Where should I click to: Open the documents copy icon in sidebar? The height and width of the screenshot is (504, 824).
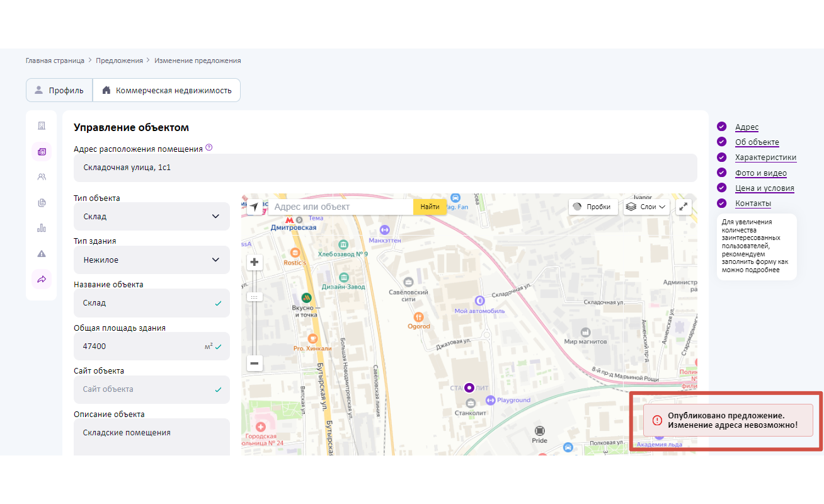click(42, 203)
